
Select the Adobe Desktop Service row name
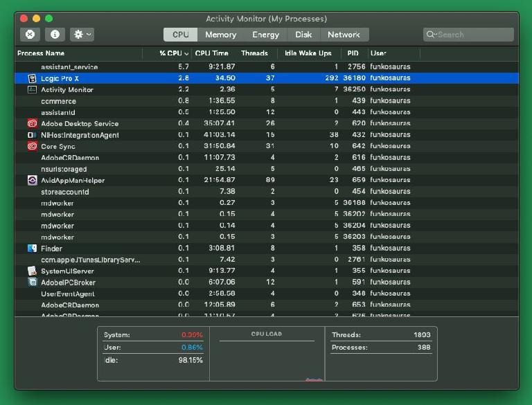[80, 123]
